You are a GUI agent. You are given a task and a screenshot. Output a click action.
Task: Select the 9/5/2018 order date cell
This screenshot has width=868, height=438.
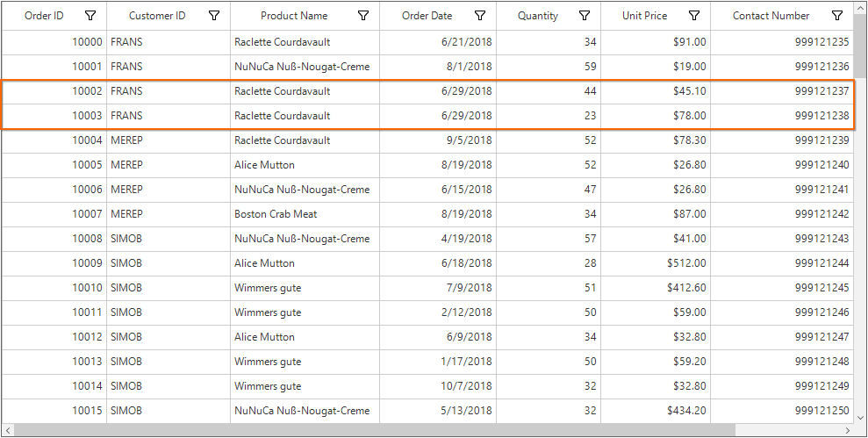pos(438,140)
